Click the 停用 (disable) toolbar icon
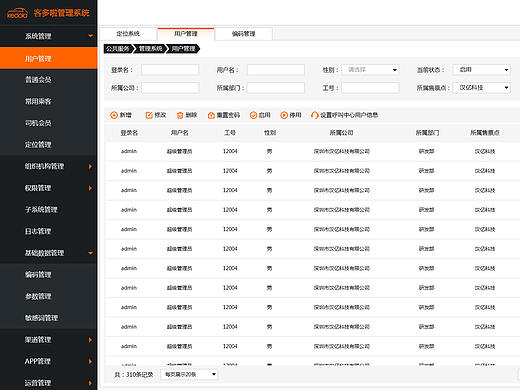Viewport: 520px width, 390px height. [284, 115]
